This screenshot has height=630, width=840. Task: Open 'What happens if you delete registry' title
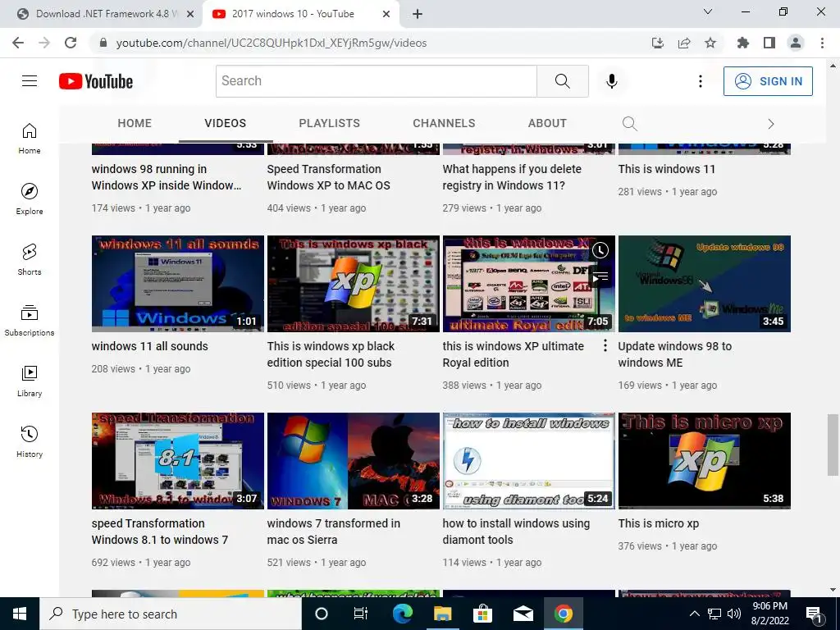point(512,177)
